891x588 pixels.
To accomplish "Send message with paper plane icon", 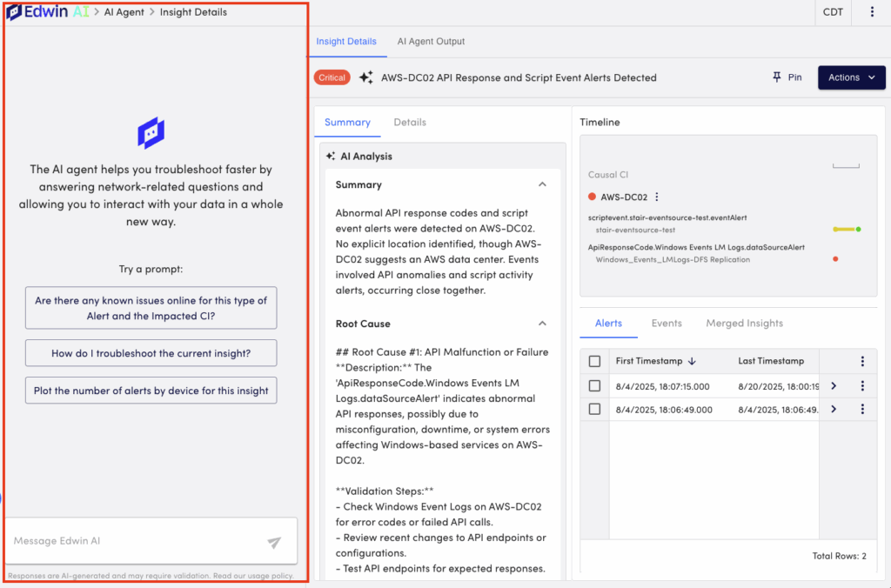I will [x=274, y=543].
